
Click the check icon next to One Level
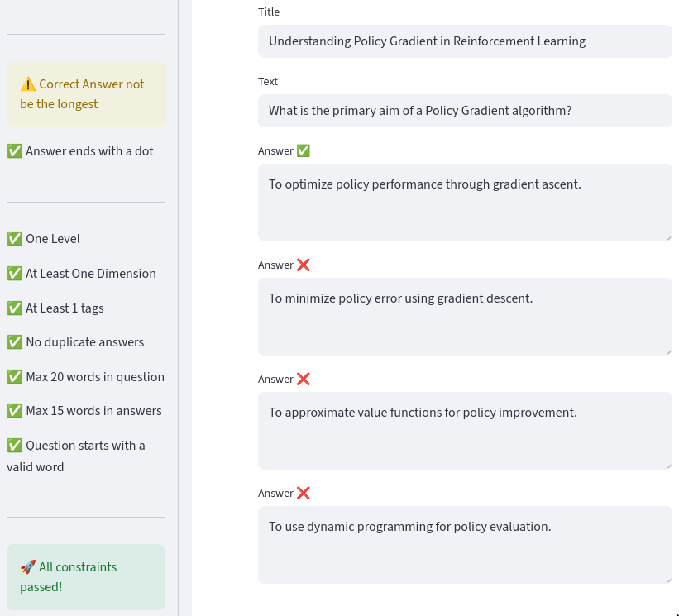point(15,239)
